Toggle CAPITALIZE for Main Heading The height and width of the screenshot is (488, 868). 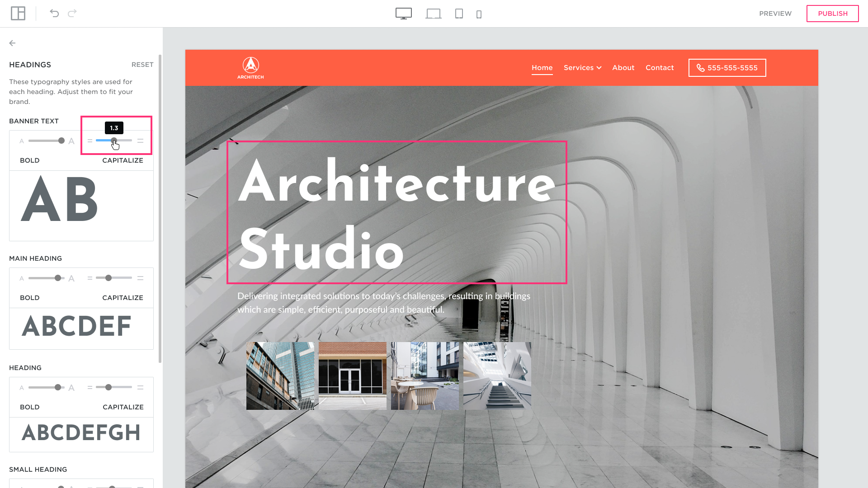(x=123, y=298)
